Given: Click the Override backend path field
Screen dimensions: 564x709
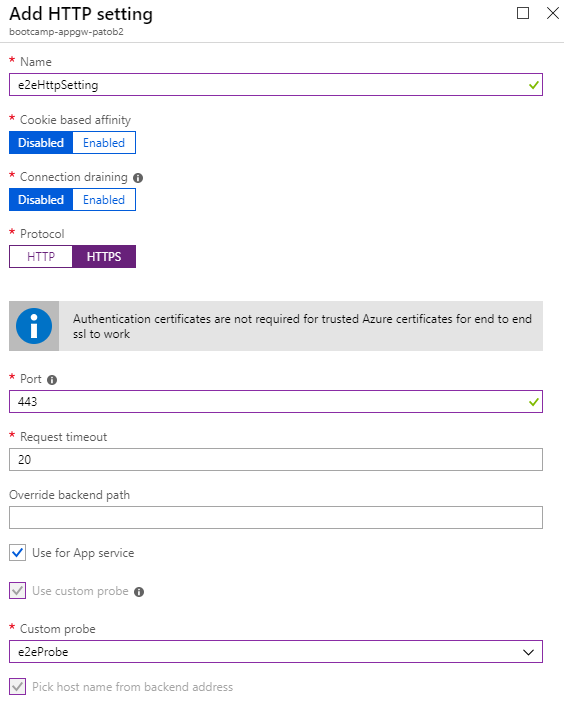Looking at the screenshot, I should tap(276, 517).
